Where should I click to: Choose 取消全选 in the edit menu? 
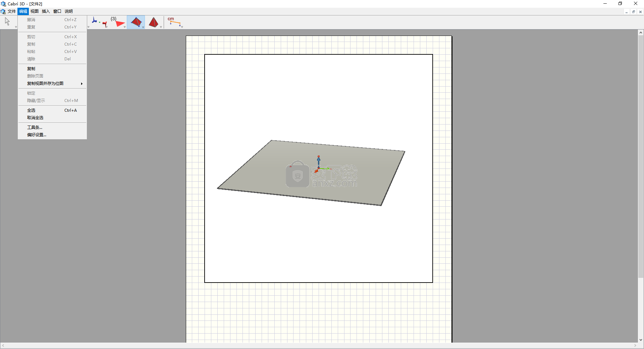[x=52, y=118]
